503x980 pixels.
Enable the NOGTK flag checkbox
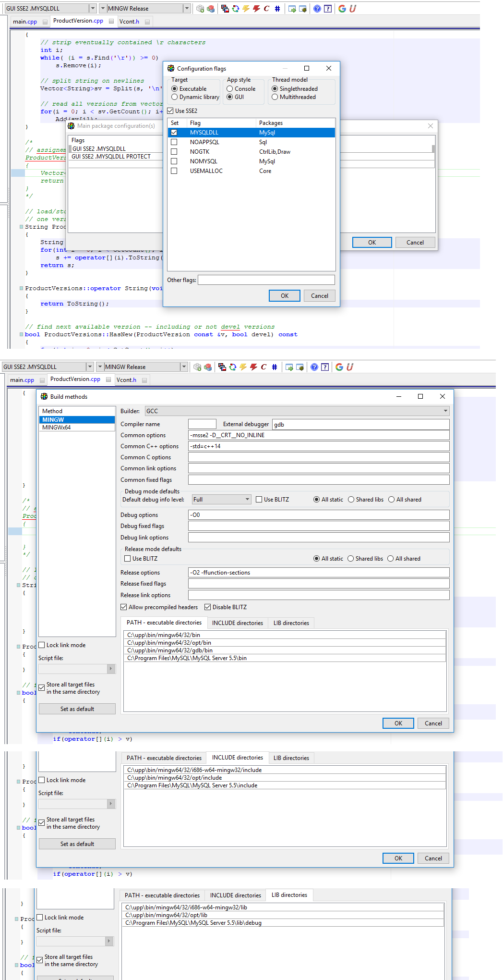pyautogui.click(x=174, y=152)
